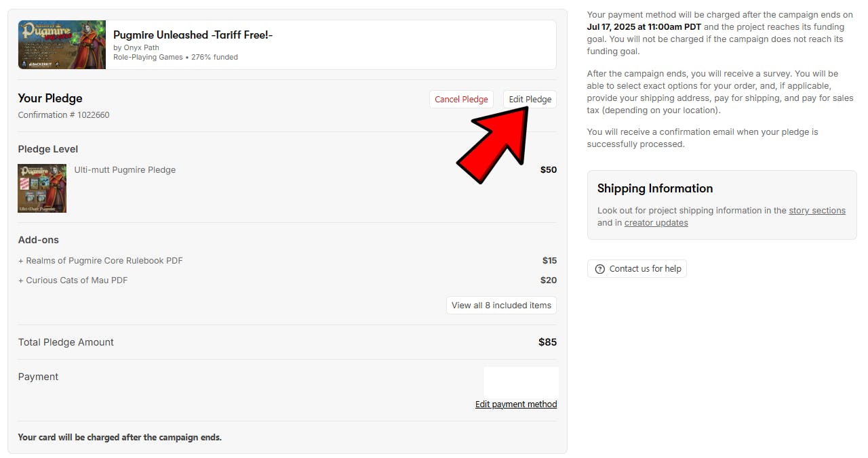Viewport: 868px width, 458px height.
Task: Click the Edit Pledge button
Action: click(530, 100)
